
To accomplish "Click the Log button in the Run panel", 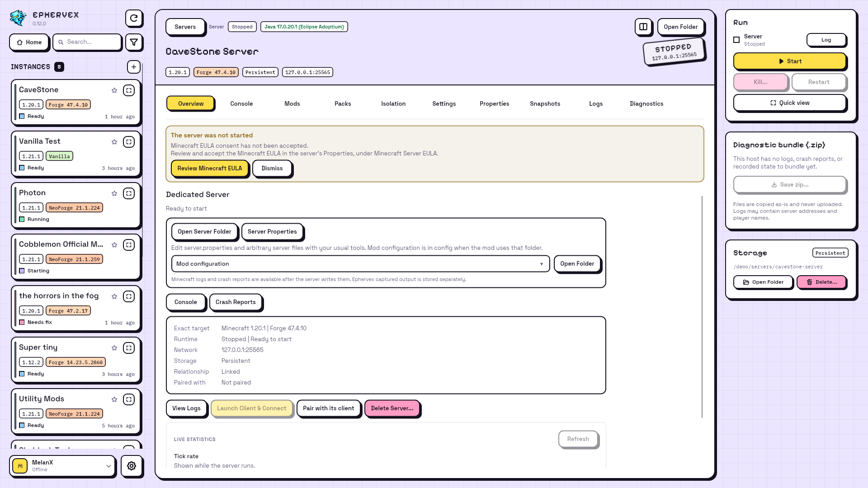I will click(826, 40).
